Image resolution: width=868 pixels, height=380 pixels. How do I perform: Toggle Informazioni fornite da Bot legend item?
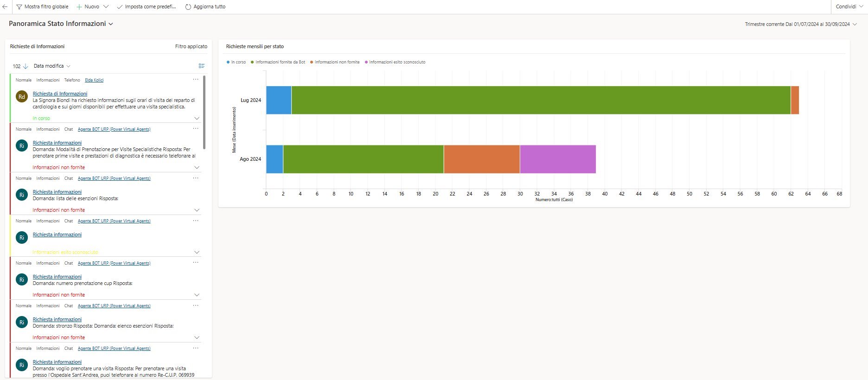[278, 62]
